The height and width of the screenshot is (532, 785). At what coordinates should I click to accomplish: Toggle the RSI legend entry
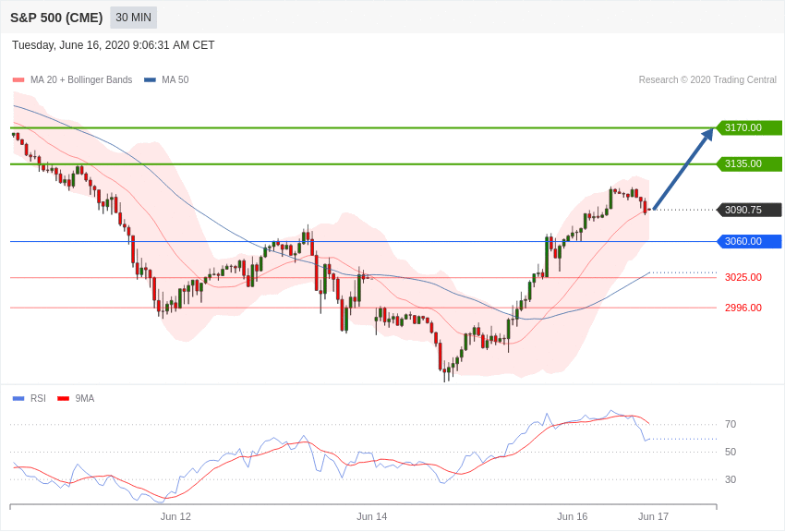click(x=38, y=398)
